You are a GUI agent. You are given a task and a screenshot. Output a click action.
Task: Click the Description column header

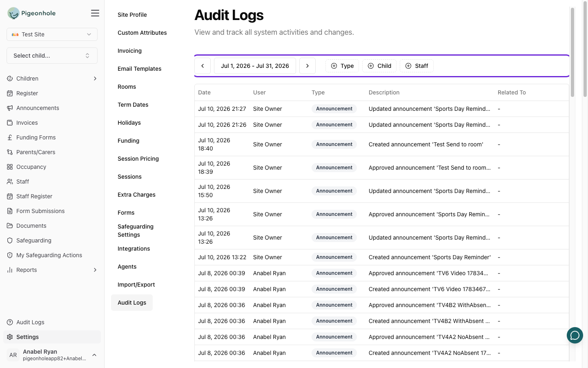(384, 92)
